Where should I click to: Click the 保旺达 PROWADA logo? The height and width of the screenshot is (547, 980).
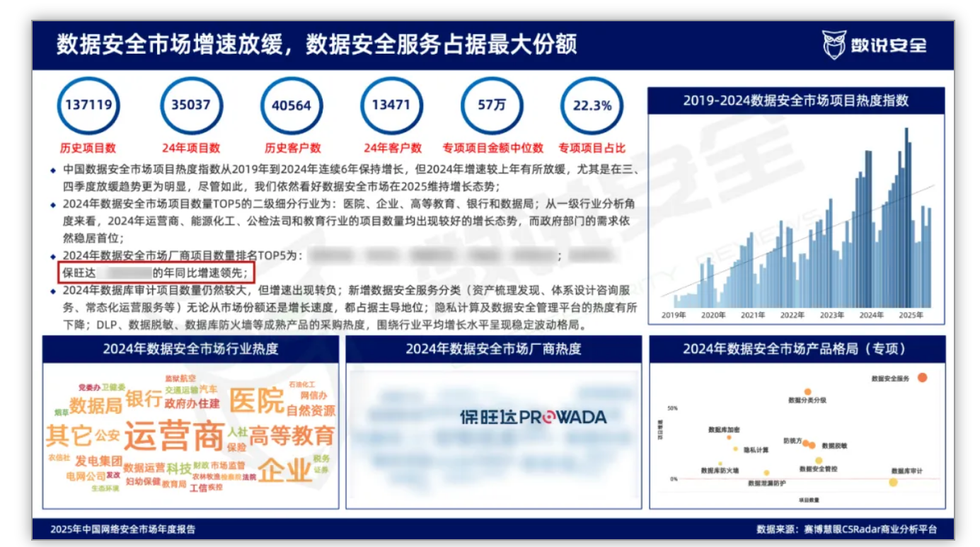[533, 417]
